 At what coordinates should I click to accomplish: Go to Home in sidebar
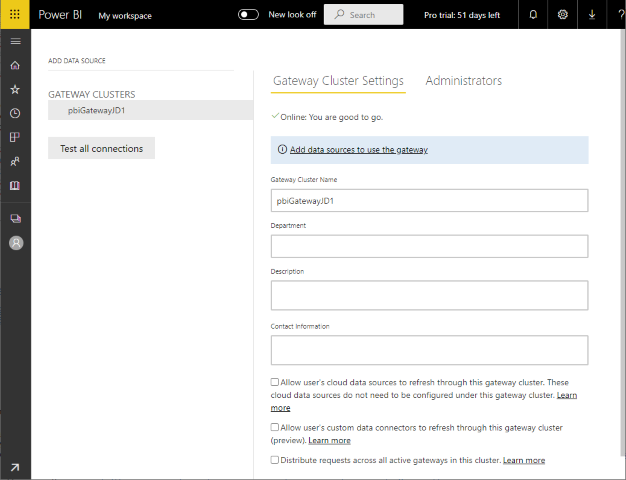[15, 65]
